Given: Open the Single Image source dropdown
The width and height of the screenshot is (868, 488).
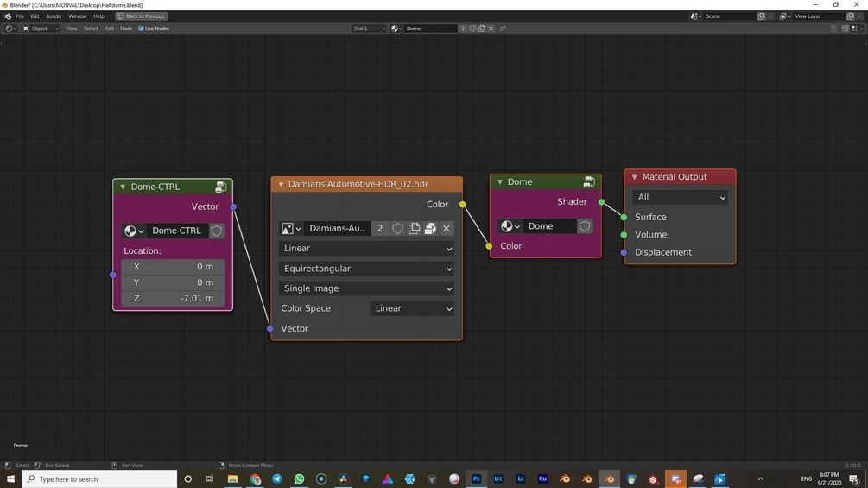Looking at the screenshot, I should [x=366, y=288].
